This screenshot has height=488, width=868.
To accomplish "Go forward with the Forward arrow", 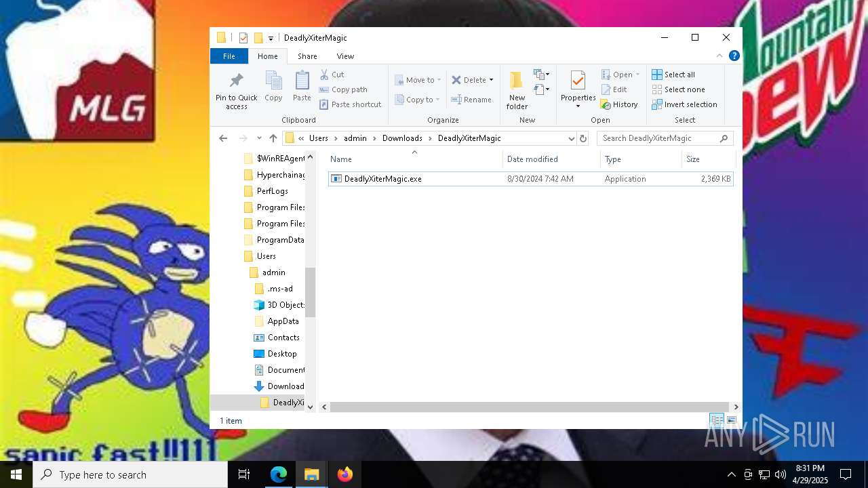I will pyautogui.click(x=243, y=138).
